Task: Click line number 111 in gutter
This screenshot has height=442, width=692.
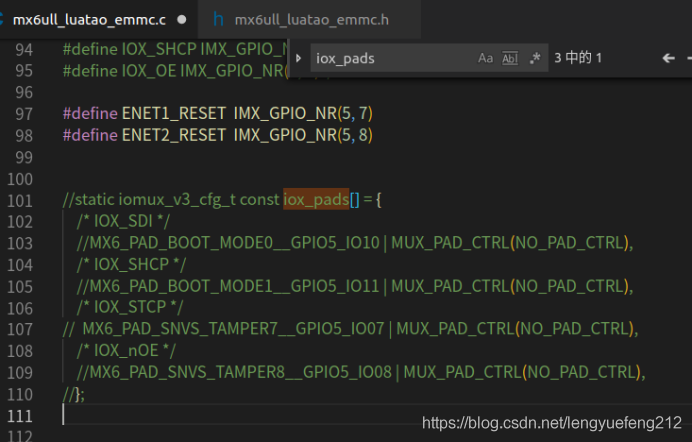Action: coord(20,416)
